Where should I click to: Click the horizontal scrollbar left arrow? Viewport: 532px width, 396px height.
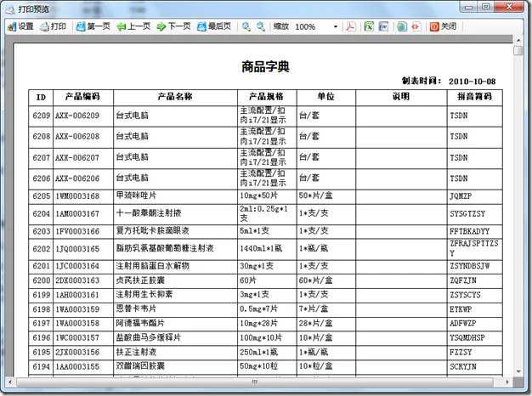(x=10, y=382)
